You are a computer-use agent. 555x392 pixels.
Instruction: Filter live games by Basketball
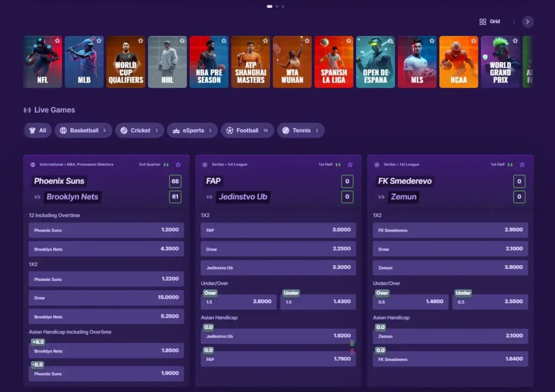[83, 130]
